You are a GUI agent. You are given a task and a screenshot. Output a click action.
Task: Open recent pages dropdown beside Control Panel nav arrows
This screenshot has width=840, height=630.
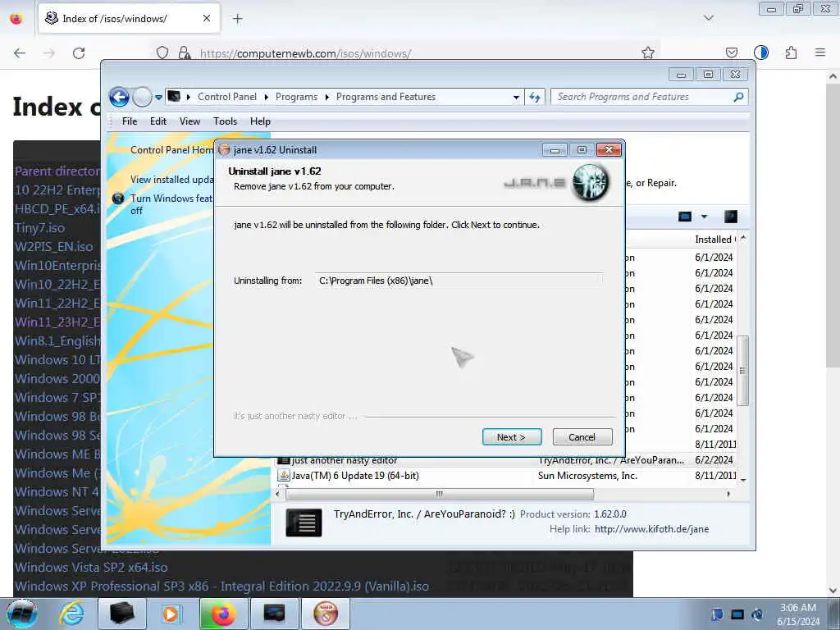click(x=158, y=98)
